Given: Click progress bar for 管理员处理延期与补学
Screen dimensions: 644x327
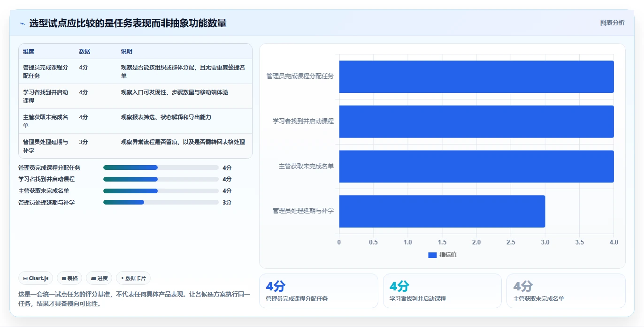Looking at the screenshot, I should [161, 202].
